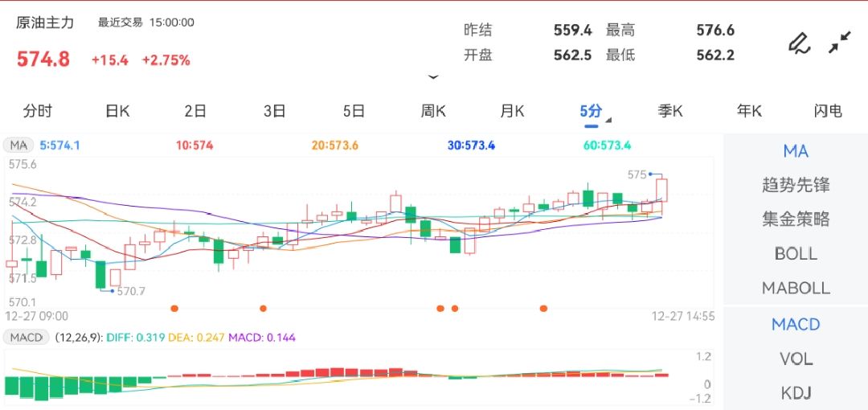Switch sub-chart to VOL indicator
This screenshot has width=868, height=410.
796,359
